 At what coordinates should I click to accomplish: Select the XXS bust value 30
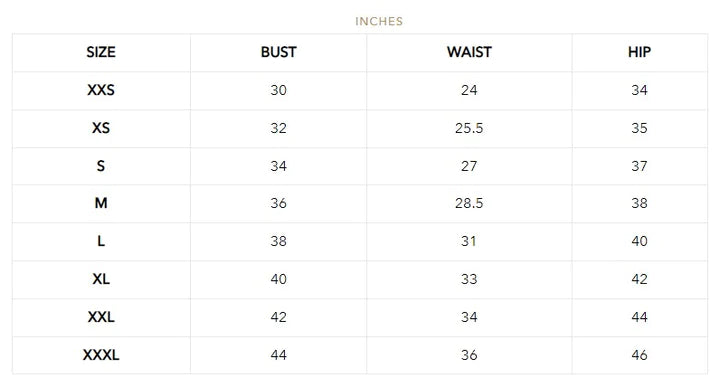279,90
